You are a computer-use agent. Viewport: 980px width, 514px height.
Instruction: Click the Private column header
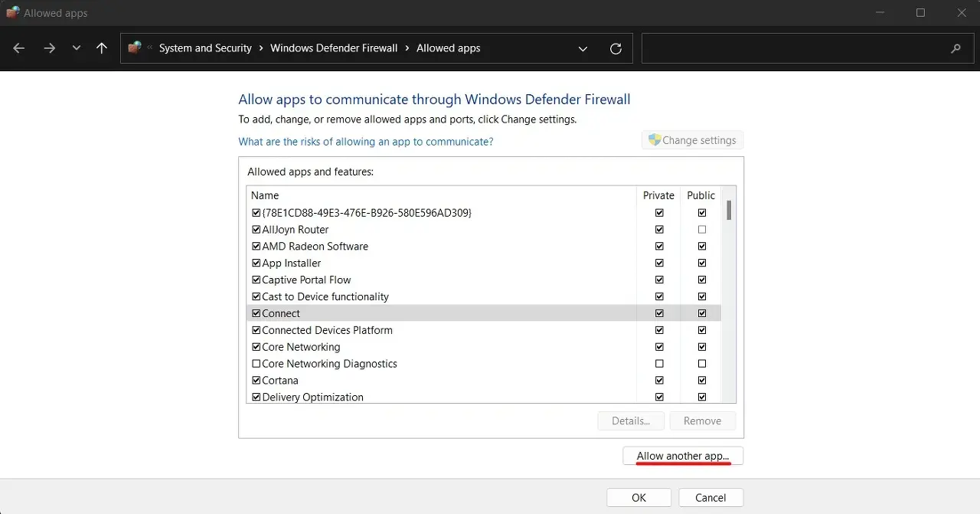coord(658,195)
